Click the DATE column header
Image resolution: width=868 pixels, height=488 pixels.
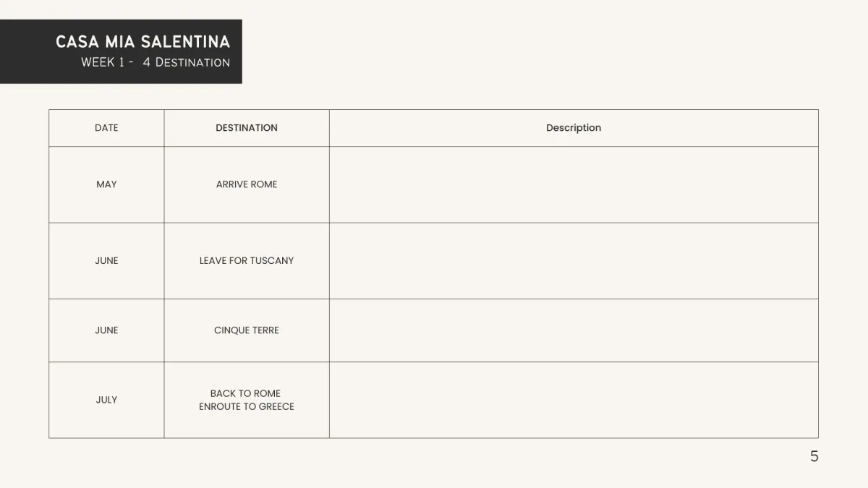click(106, 128)
